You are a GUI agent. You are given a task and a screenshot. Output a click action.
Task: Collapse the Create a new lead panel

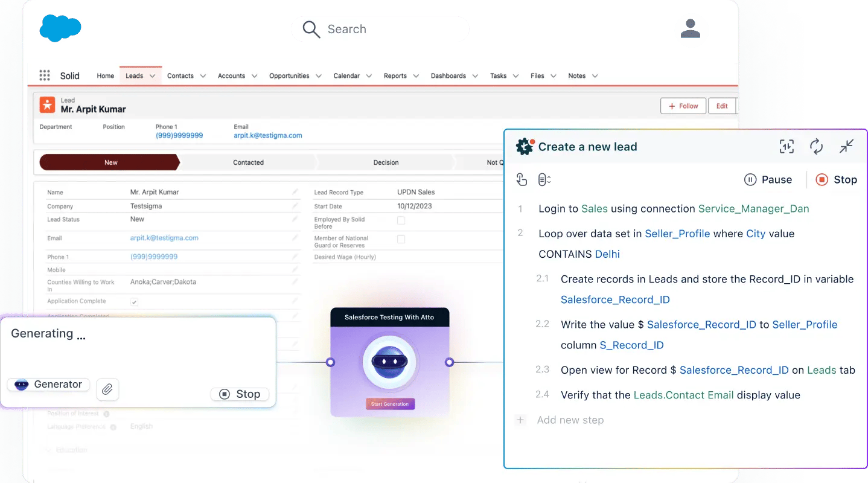point(846,146)
